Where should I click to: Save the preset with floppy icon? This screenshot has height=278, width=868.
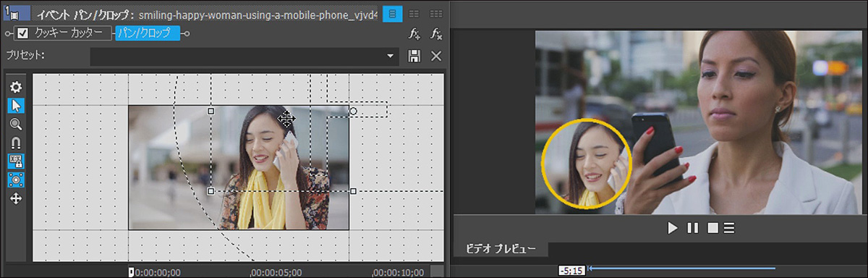click(414, 56)
